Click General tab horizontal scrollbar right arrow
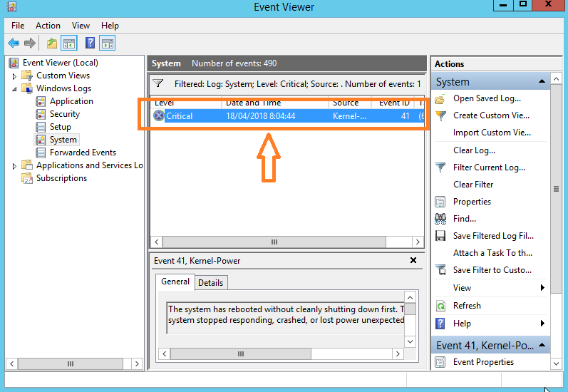 [x=398, y=354]
